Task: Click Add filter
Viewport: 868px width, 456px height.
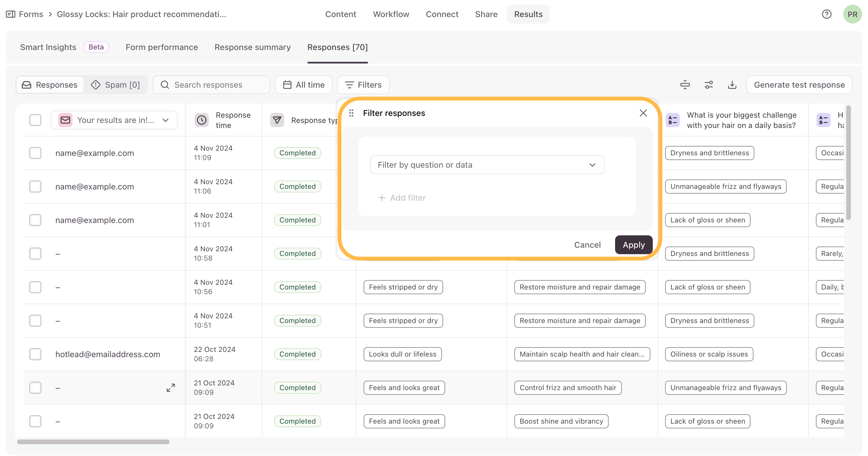Action: point(402,198)
